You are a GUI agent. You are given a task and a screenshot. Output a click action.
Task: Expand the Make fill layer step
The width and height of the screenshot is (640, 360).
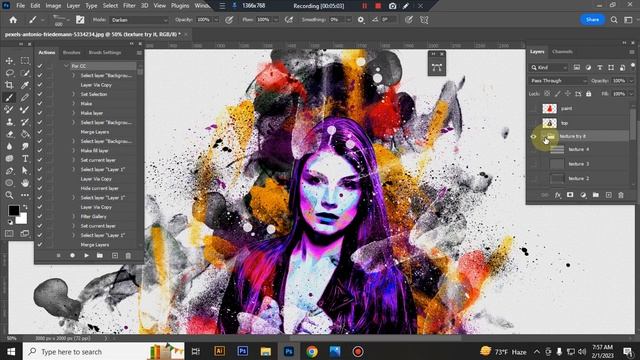pos(74,151)
